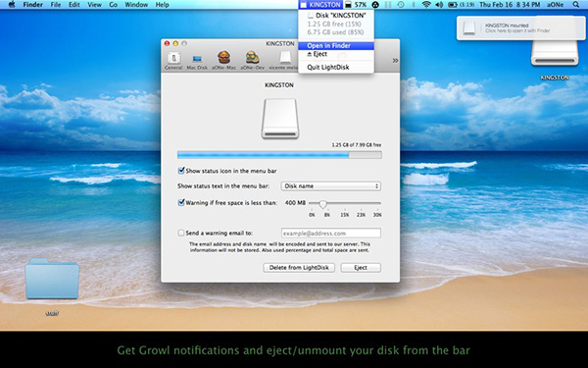Open the Finder menu

[33, 5]
